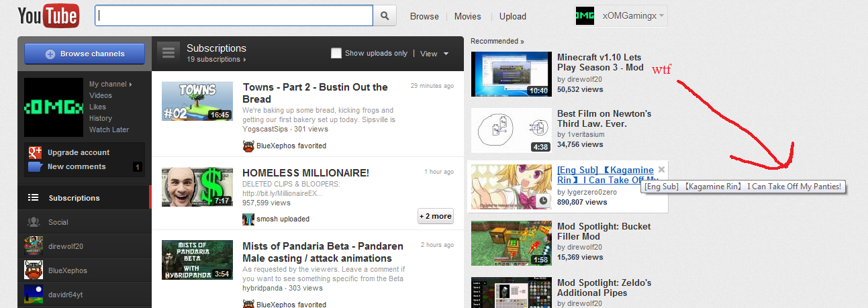Click the YouTube logo
This screenshot has width=868, height=308.
[48, 16]
